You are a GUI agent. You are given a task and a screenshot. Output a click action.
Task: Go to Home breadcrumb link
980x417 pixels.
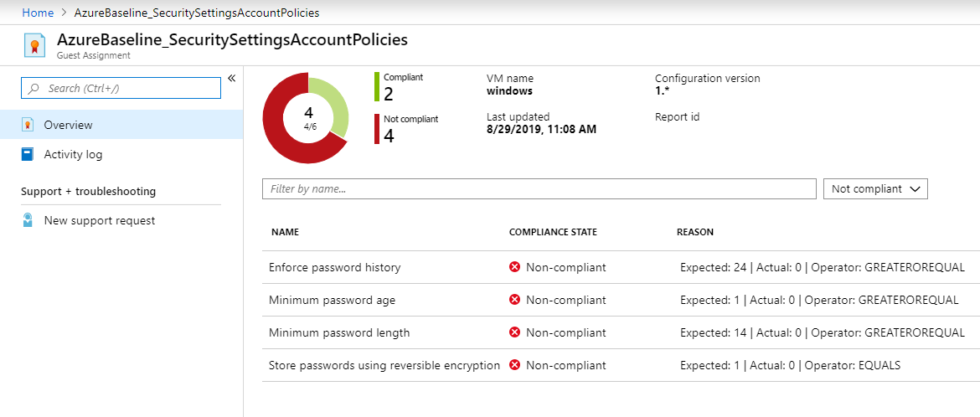[x=36, y=13]
